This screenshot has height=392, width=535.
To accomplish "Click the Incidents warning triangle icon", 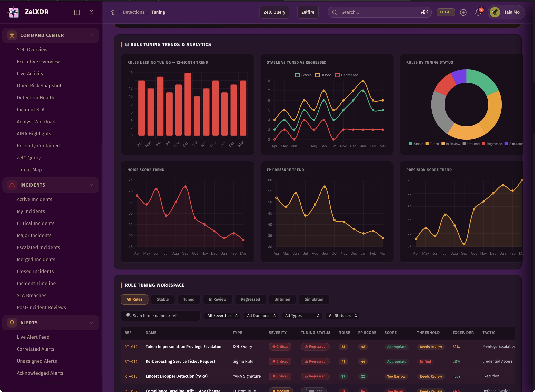I will (x=12, y=185).
